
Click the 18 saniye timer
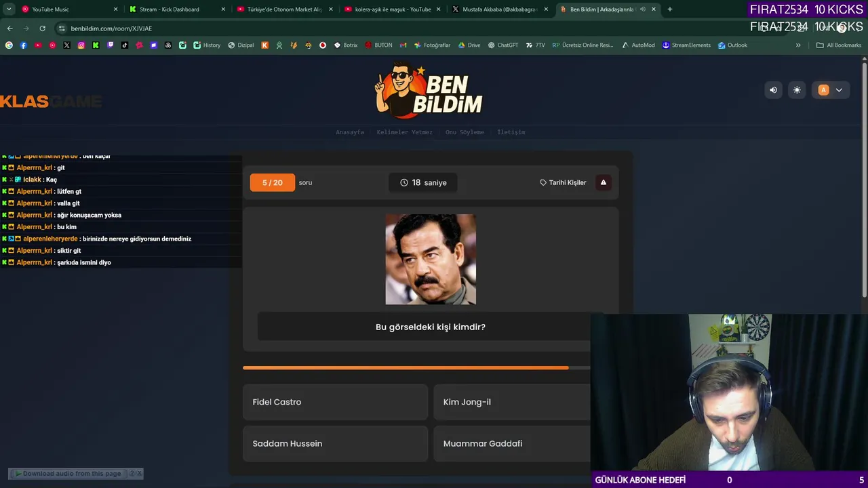[x=423, y=182]
